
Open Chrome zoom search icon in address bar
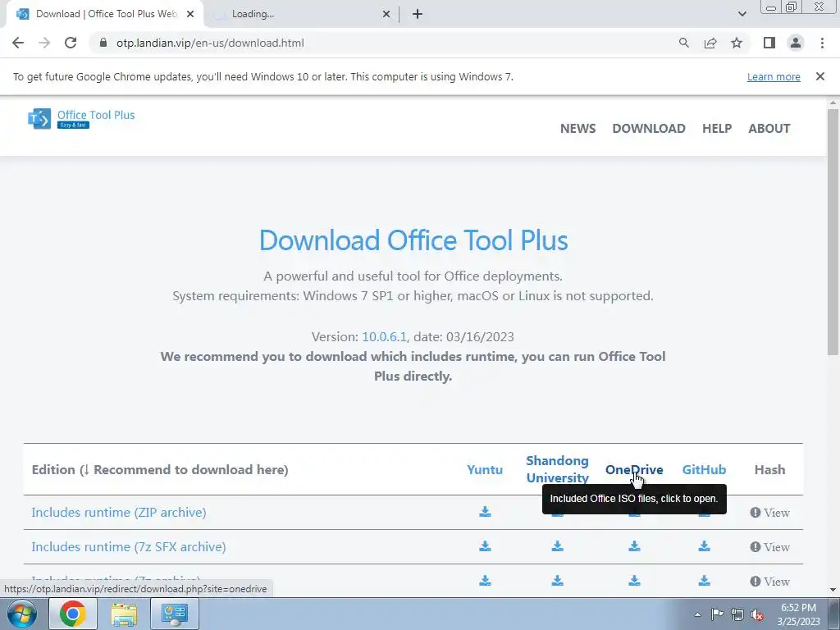tap(683, 43)
